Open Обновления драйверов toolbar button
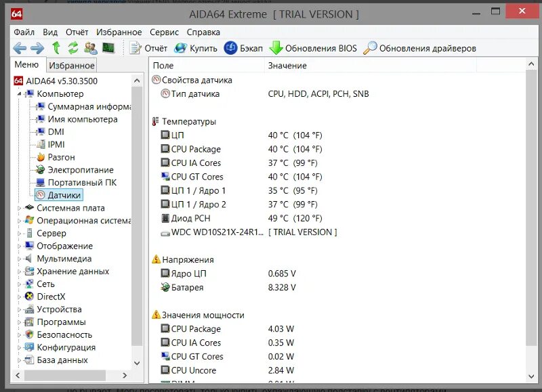Viewport: 542px width, 392px height. [419, 48]
